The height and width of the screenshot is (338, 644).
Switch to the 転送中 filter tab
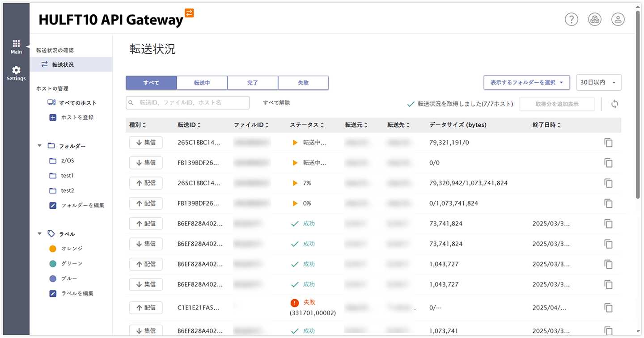tap(202, 83)
